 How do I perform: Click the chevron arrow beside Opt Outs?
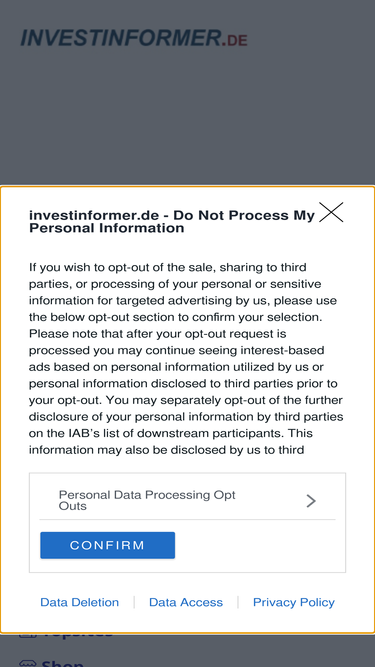pyautogui.click(x=311, y=501)
